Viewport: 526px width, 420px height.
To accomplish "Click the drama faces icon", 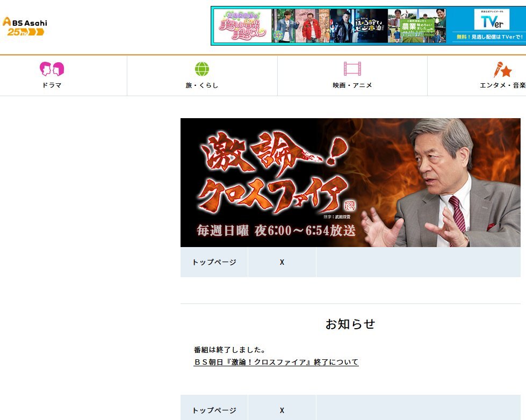I will 52,69.
